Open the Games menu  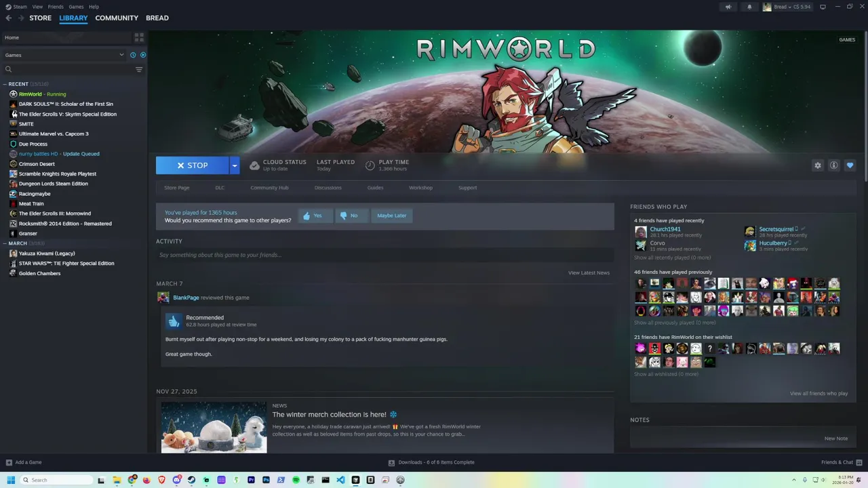click(x=76, y=7)
